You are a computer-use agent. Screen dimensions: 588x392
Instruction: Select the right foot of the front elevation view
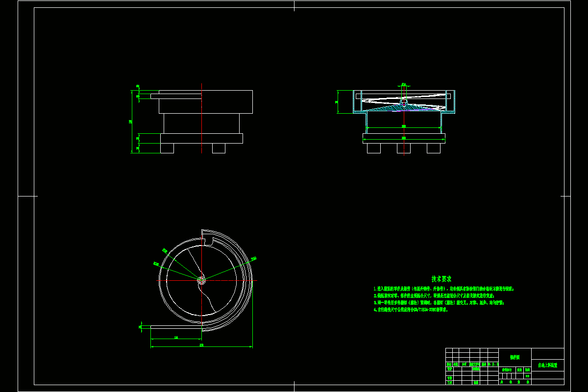[219, 148]
